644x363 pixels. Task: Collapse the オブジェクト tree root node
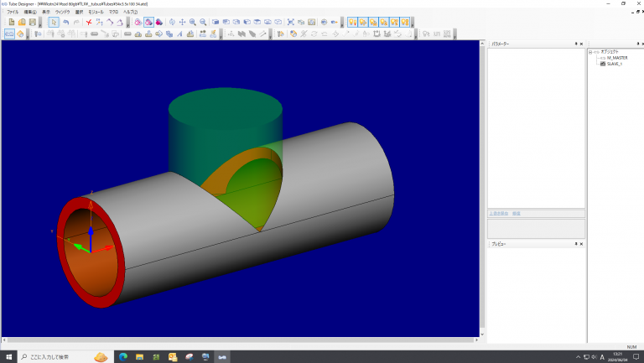[590, 51]
